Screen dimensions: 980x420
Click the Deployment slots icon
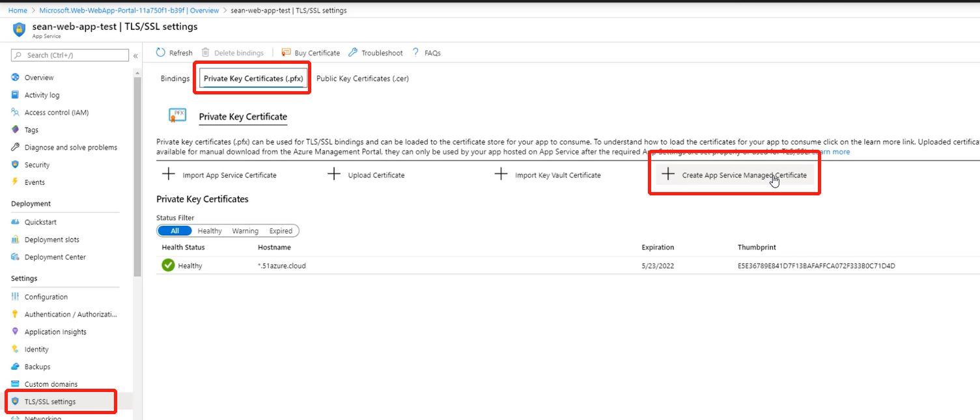(16, 240)
